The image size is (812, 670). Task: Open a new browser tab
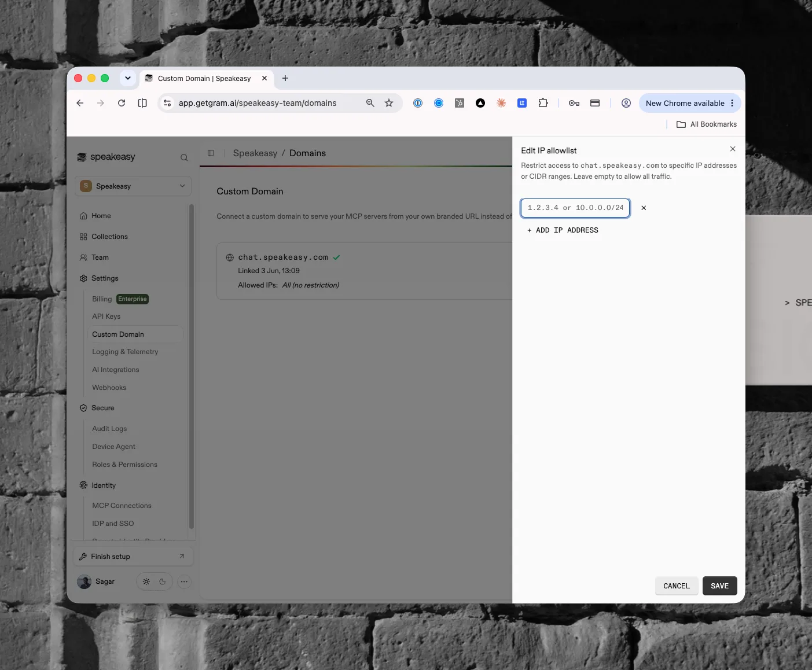pyautogui.click(x=285, y=78)
